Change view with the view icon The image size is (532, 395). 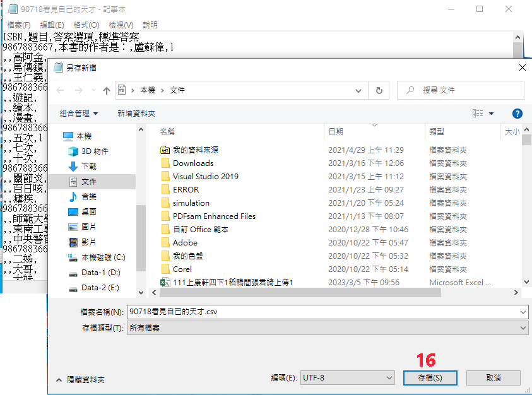(x=477, y=114)
